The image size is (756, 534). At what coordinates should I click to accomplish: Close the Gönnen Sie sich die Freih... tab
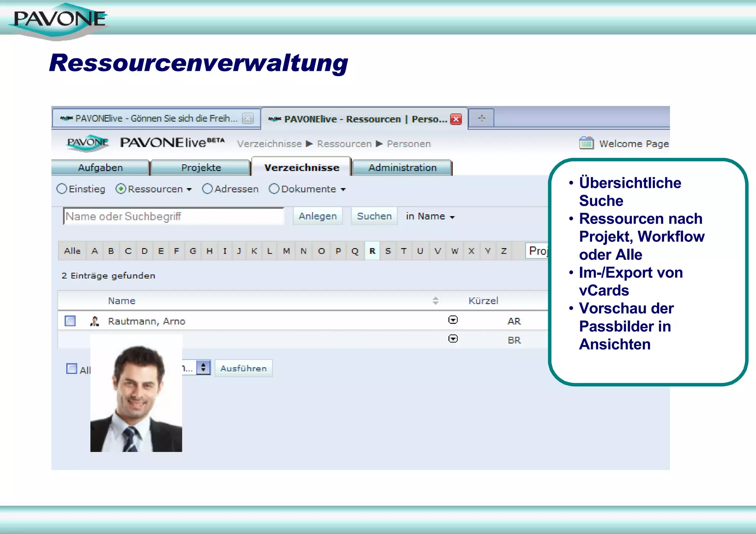pyautogui.click(x=248, y=118)
